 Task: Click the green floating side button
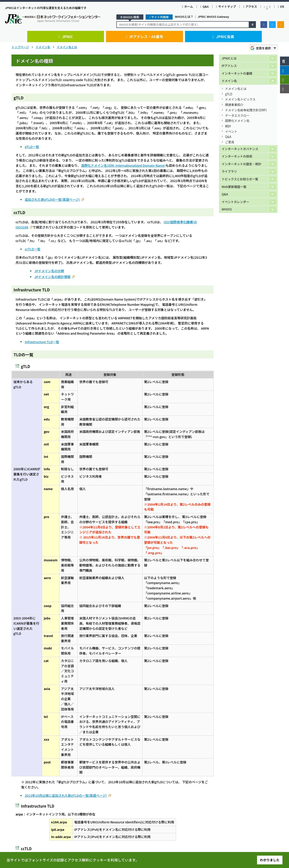284,80
